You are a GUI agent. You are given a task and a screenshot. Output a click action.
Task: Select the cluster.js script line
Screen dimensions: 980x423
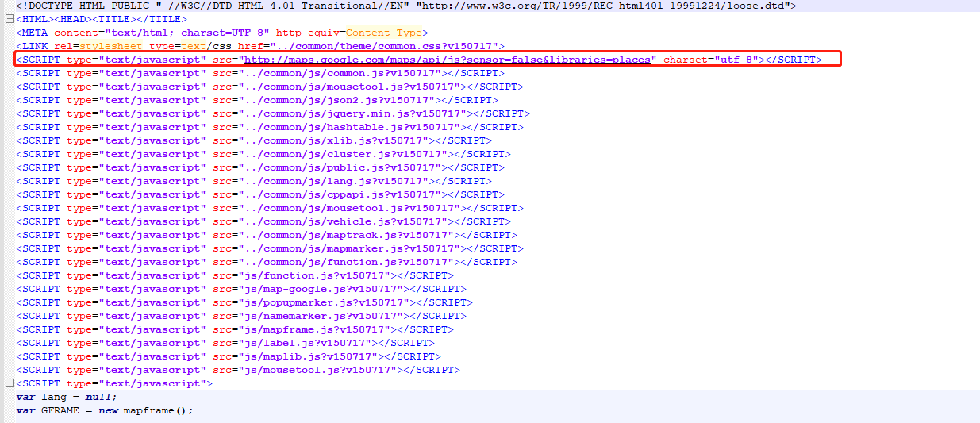(x=263, y=155)
